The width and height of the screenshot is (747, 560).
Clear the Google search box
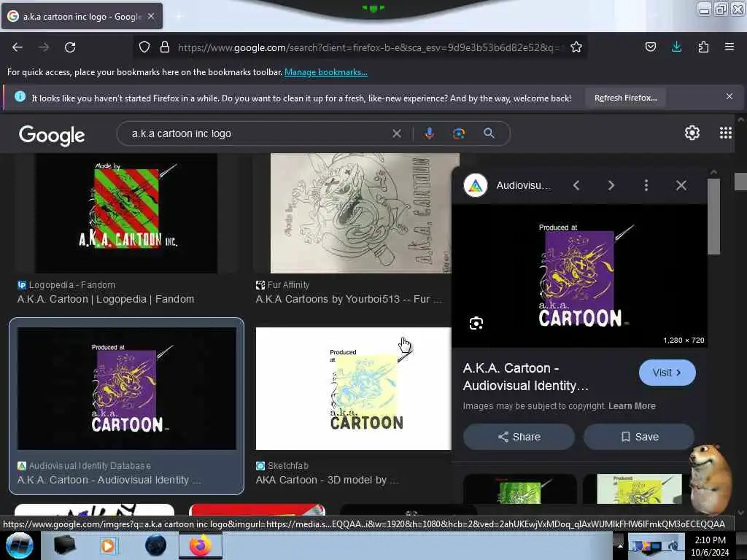pos(396,134)
